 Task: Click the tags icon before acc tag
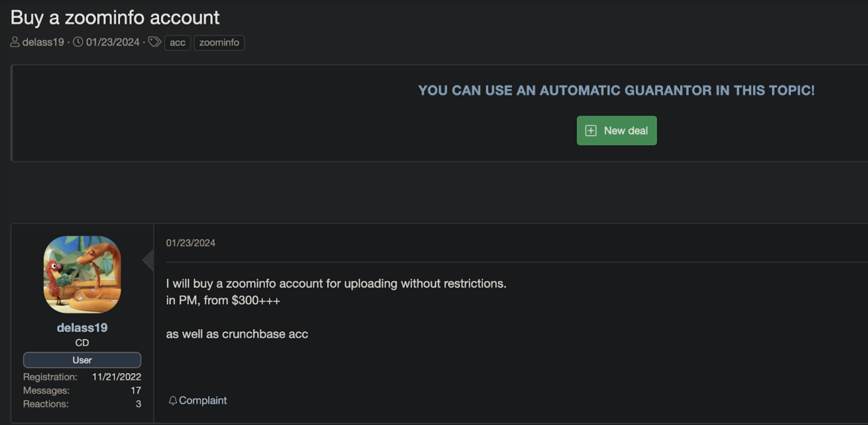point(154,42)
